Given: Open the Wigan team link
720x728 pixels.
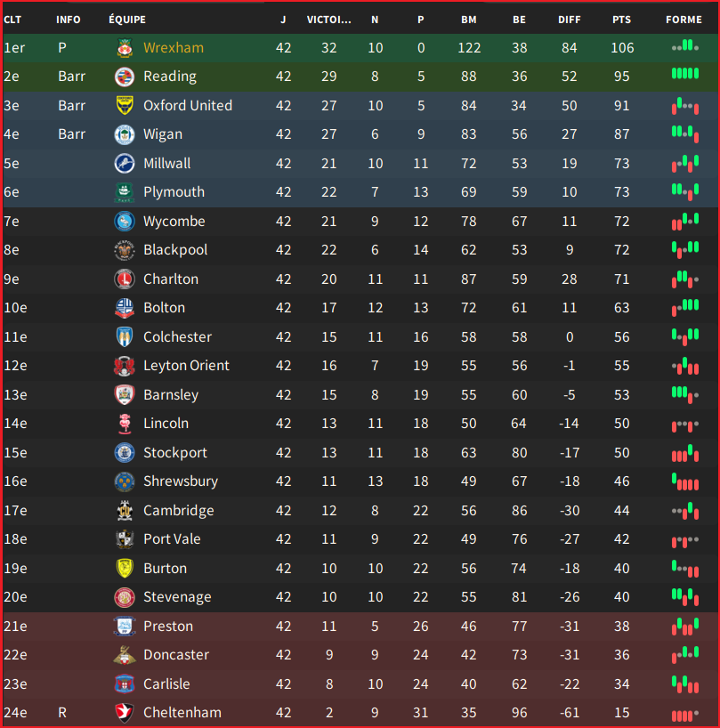Looking at the screenshot, I should pyautogui.click(x=163, y=134).
